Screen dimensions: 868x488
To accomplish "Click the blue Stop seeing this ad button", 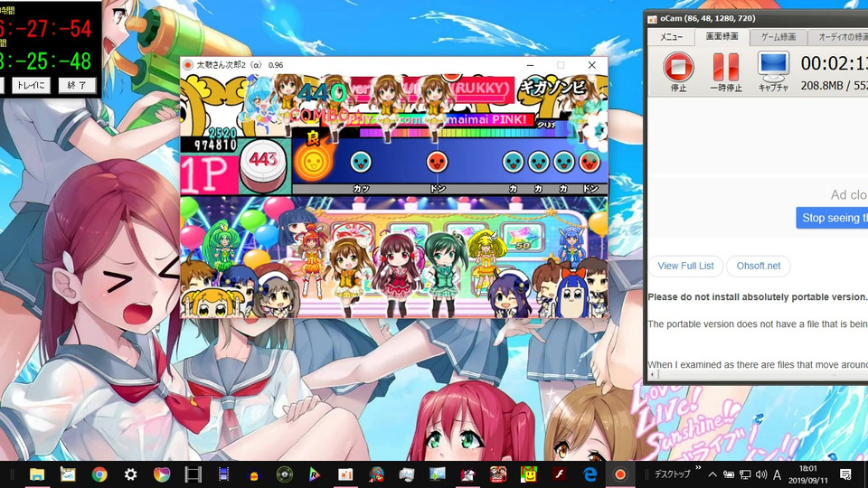I will click(832, 218).
